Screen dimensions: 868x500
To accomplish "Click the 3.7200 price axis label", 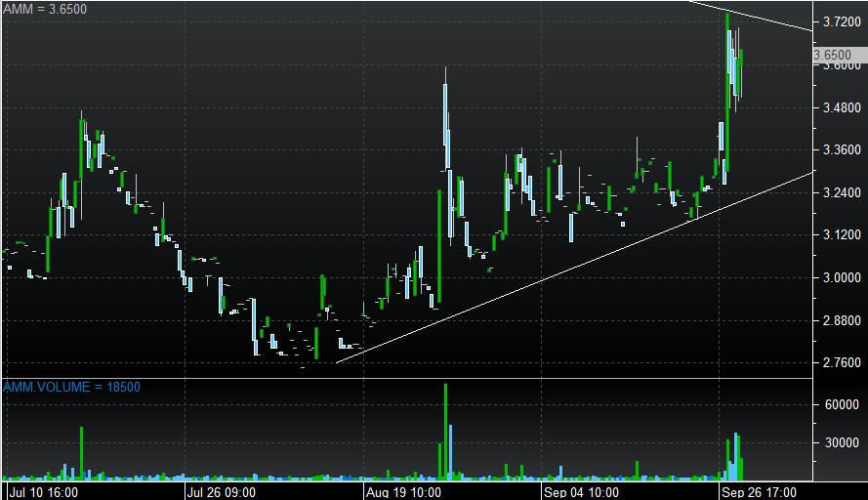I will point(840,21).
